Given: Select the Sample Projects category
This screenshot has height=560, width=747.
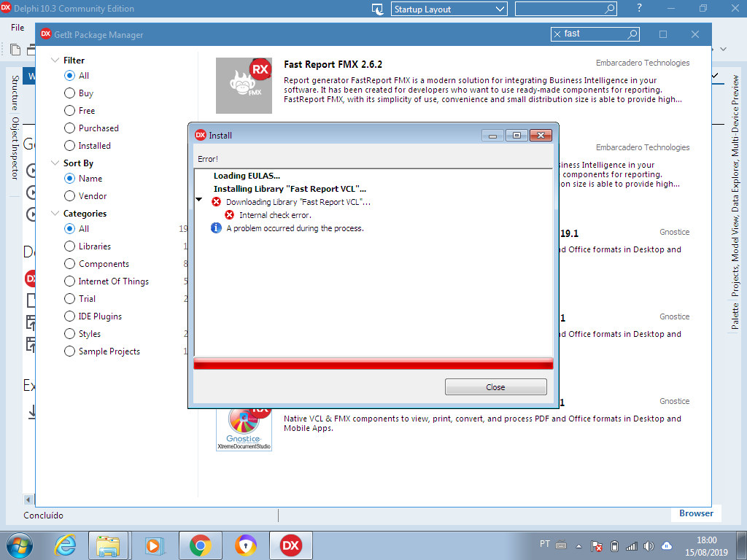Looking at the screenshot, I should (x=69, y=351).
